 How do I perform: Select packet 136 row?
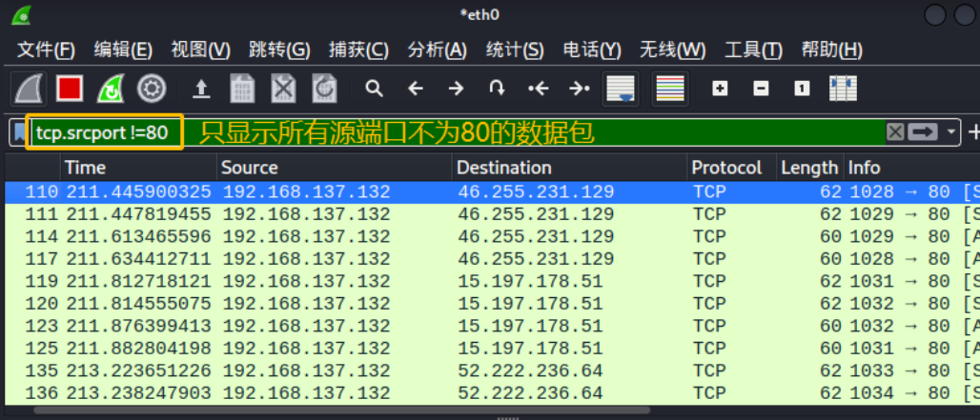tap(493, 393)
